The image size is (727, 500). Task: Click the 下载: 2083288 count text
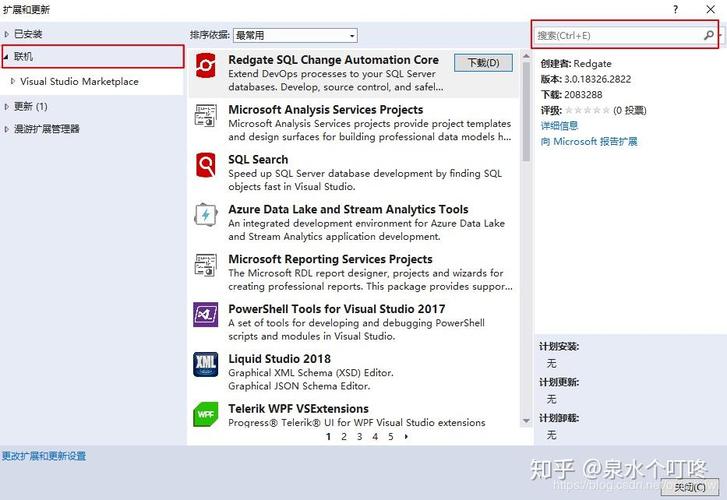571,95
